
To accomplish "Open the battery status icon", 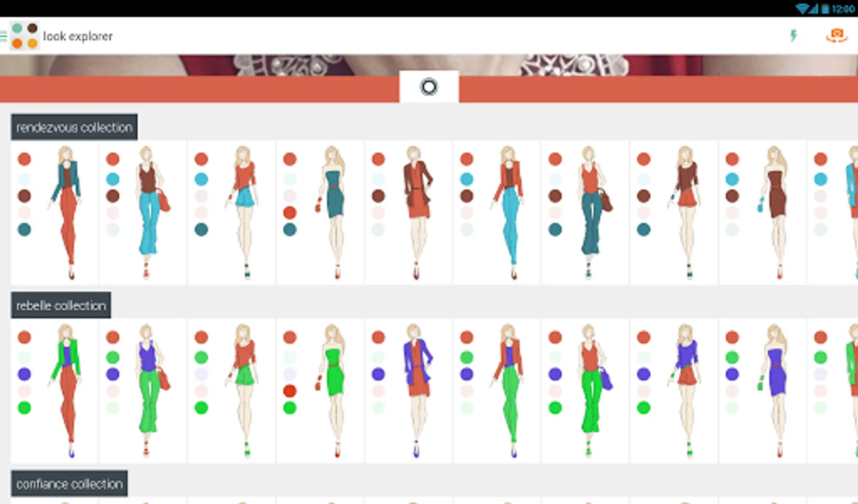I will 825,8.
